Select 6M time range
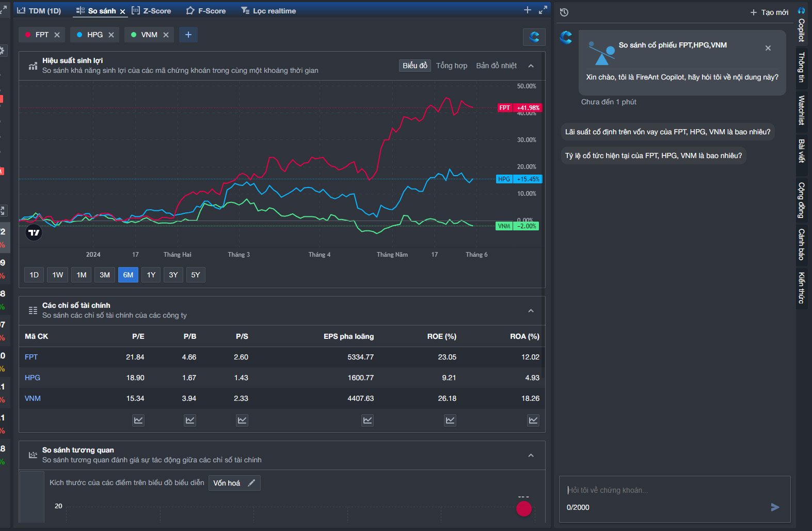The width and height of the screenshot is (812, 531). [128, 275]
